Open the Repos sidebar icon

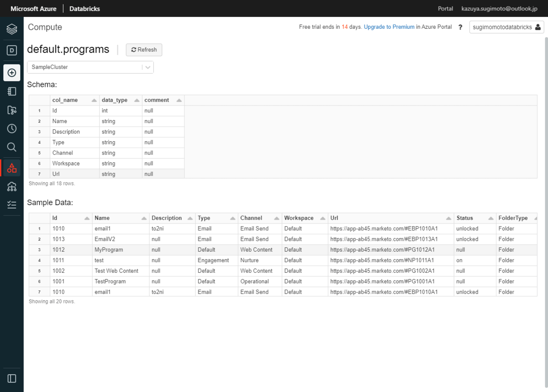pyautogui.click(x=12, y=110)
